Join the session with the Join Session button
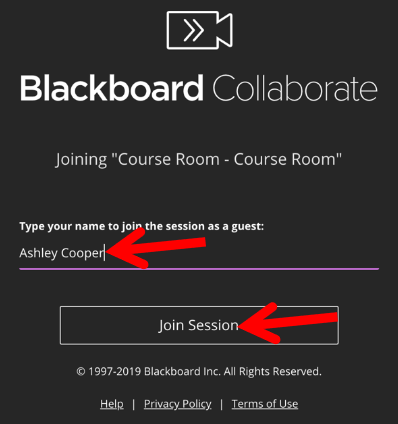The width and height of the screenshot is (398, 424). click(199, 325)
